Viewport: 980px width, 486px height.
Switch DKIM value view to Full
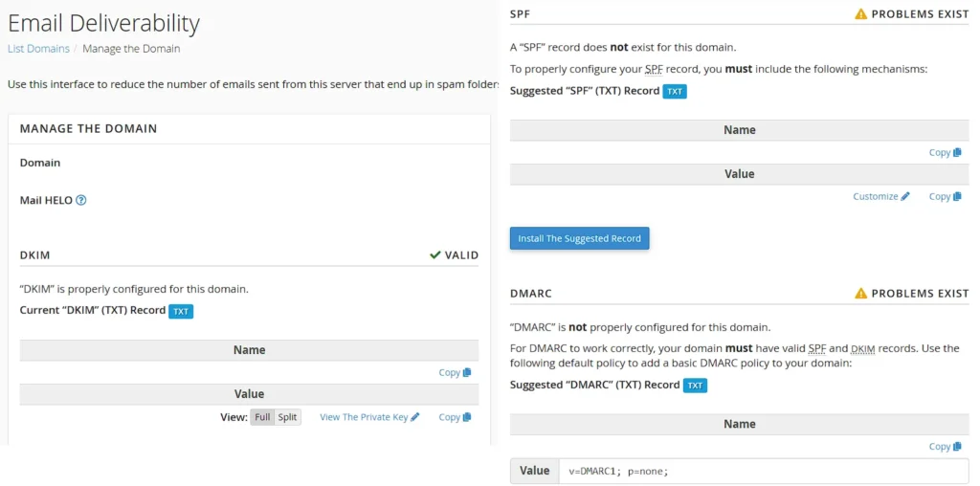pos(262,417)
